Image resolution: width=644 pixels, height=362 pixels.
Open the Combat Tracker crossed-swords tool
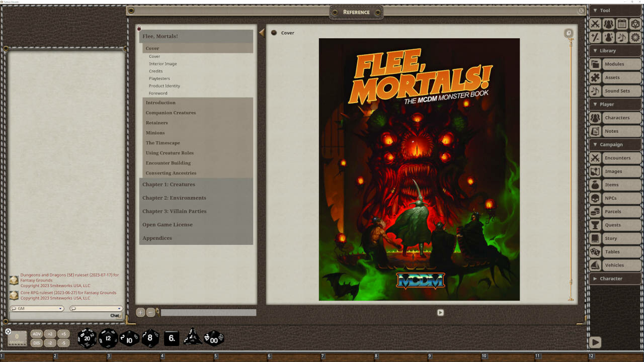point(595,24)
